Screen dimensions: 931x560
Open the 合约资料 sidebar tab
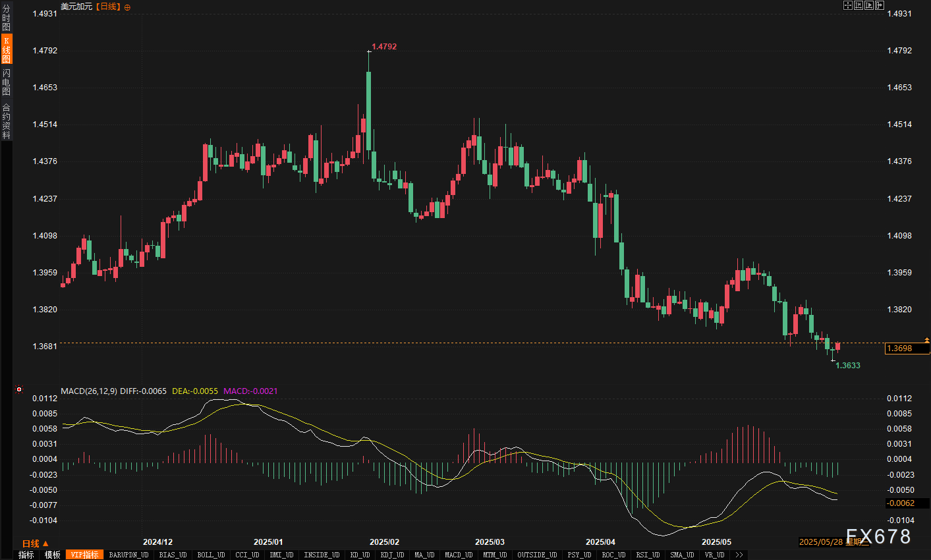tap(6, 121)
